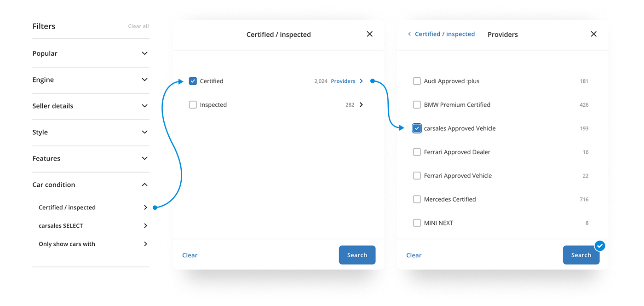
Task: Click Clear all filters link
Action: 138,26
